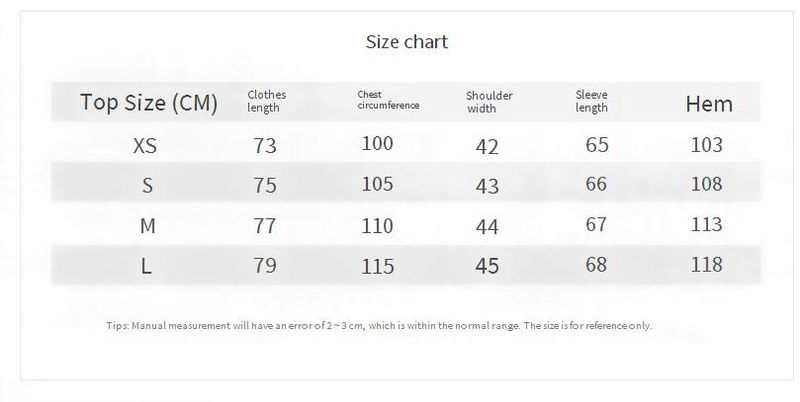Click the "Size chart" title

point(406,42)
